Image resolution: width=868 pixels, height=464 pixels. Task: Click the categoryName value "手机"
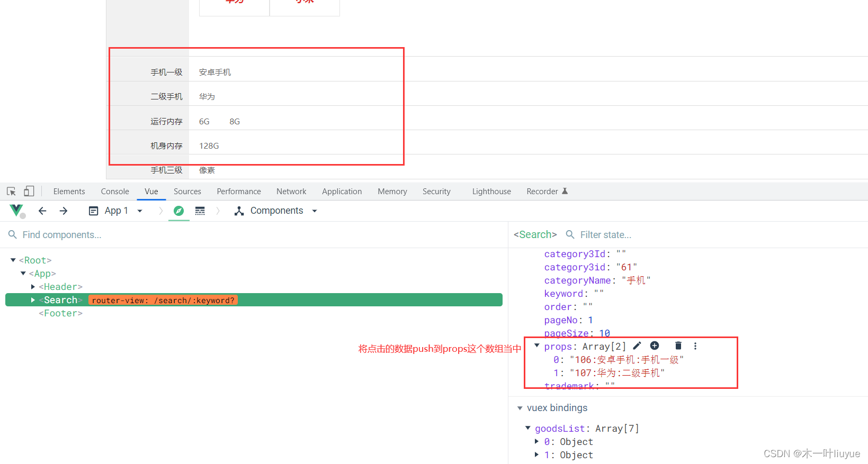pos(636,280)
